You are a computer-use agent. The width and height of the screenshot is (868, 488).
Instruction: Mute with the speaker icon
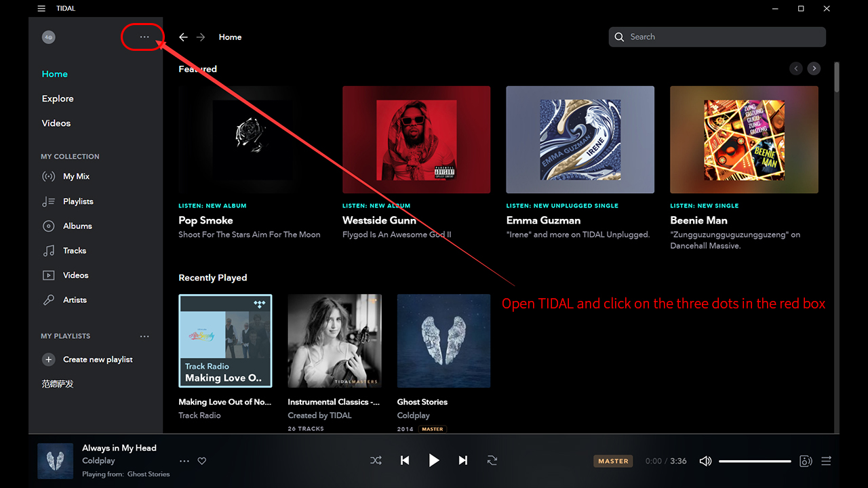click(x=705, y=461)
